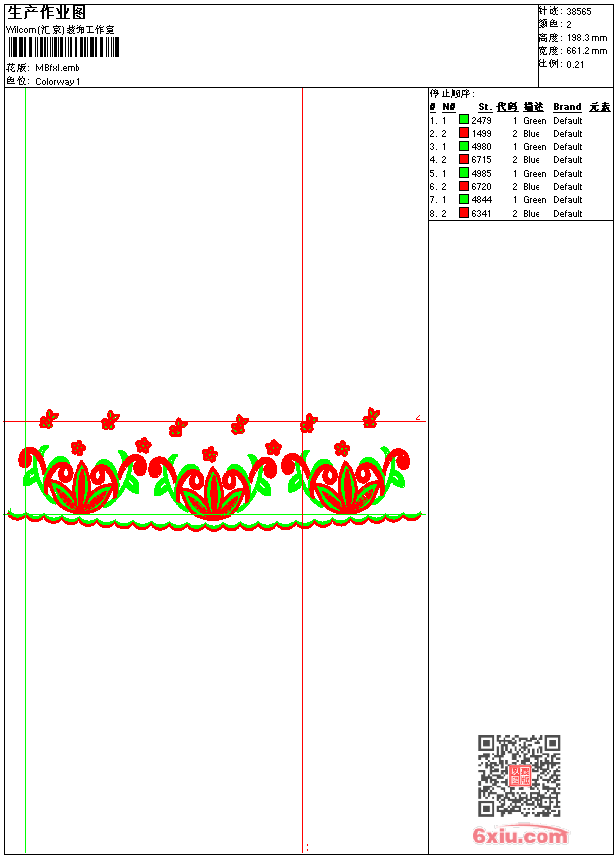
Task: Select the total stitch count 38565
Action: click(579, 12)
